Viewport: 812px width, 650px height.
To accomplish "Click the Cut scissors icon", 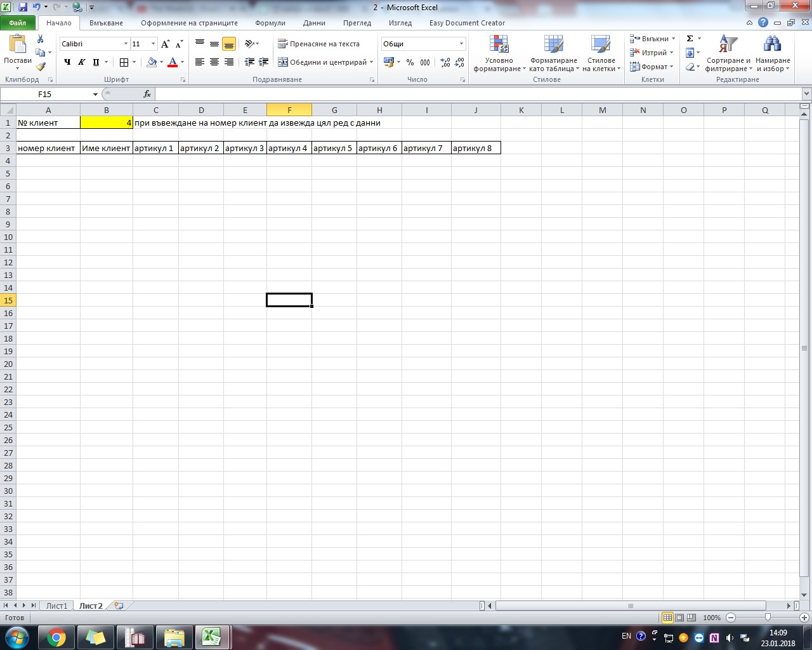I will tap(41, 39).
